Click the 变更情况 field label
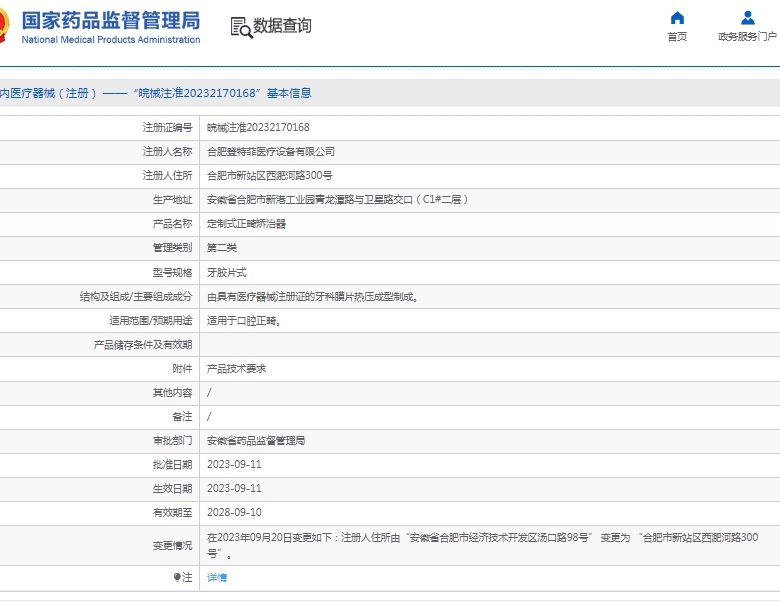 click(172, 546)
